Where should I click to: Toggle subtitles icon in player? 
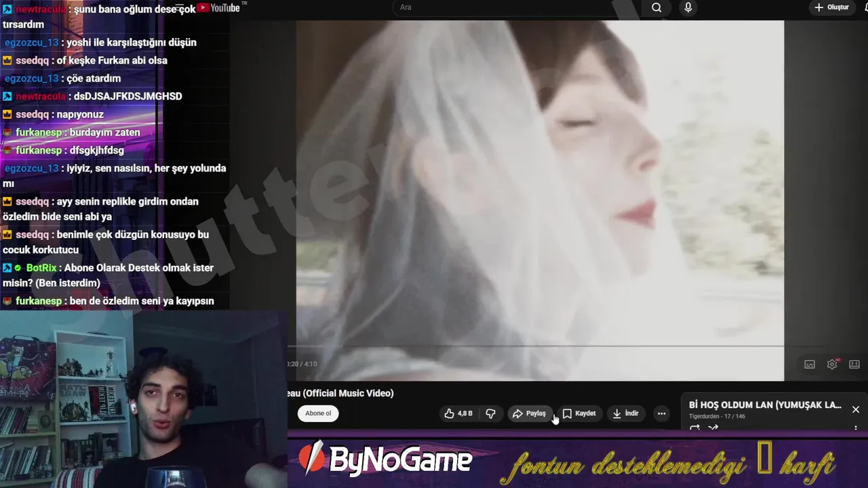point(810,365)
